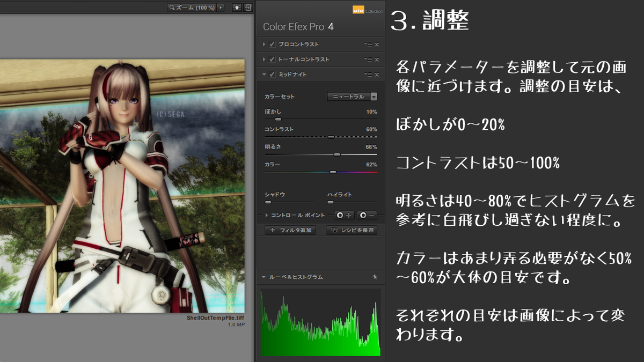Remove the ミッドナイト filter with X
This screenshot has height=362, width=644.
(x=377, y=74)
